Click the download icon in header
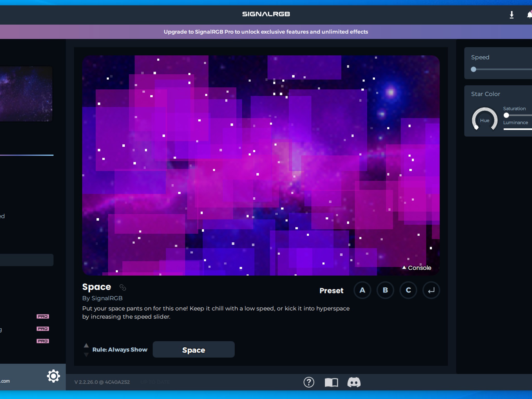Image resolution: width=532 pixels, height=399 pixels. point(511,15)
